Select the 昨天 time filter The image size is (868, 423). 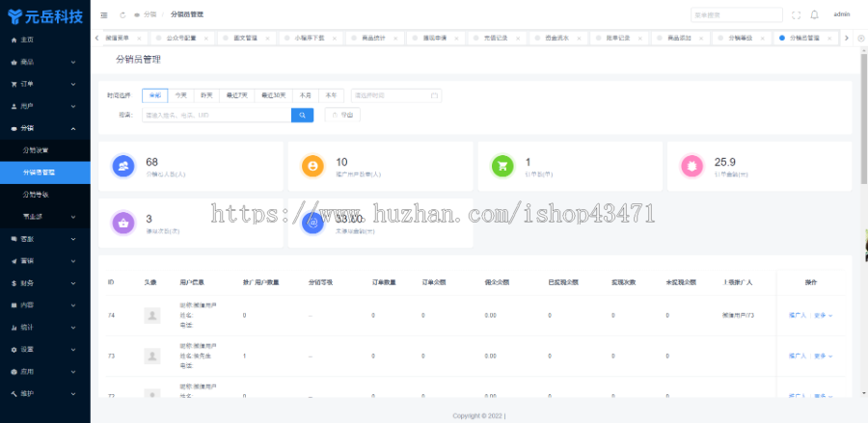click(x=206, y=95)
